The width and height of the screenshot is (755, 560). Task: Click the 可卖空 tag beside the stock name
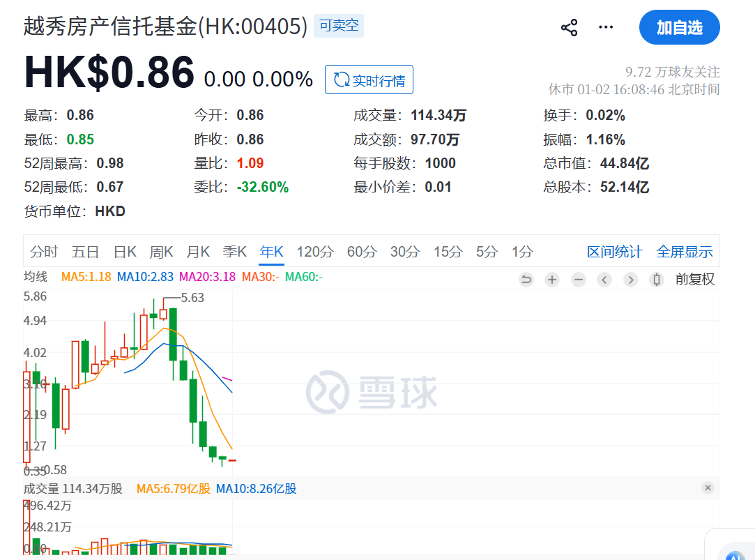coord(339,27)
